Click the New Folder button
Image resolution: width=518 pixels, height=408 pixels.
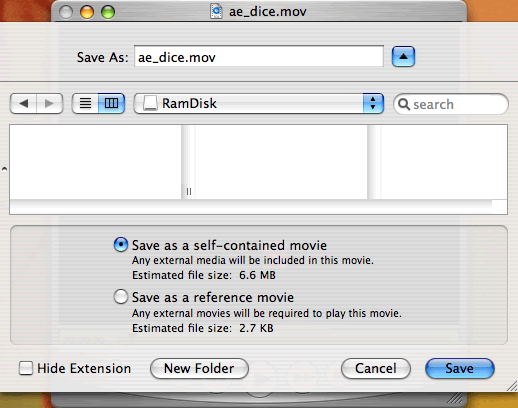pyautogui.click(x=199, y=368)
